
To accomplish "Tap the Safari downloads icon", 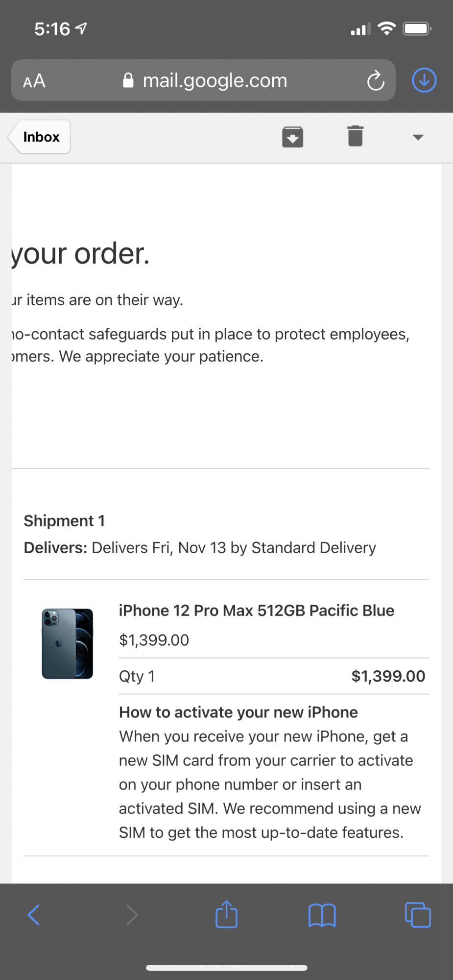I will [x=424, y=80].
